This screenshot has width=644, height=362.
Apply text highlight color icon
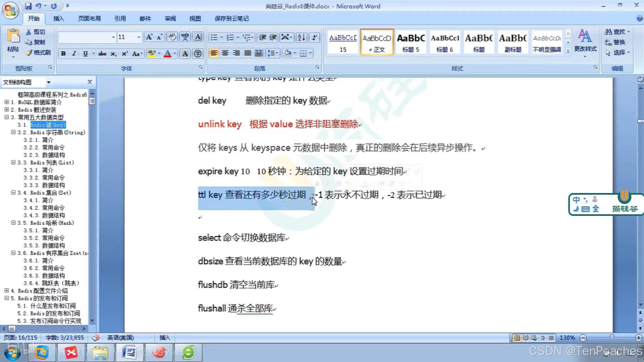pos(152,53)
